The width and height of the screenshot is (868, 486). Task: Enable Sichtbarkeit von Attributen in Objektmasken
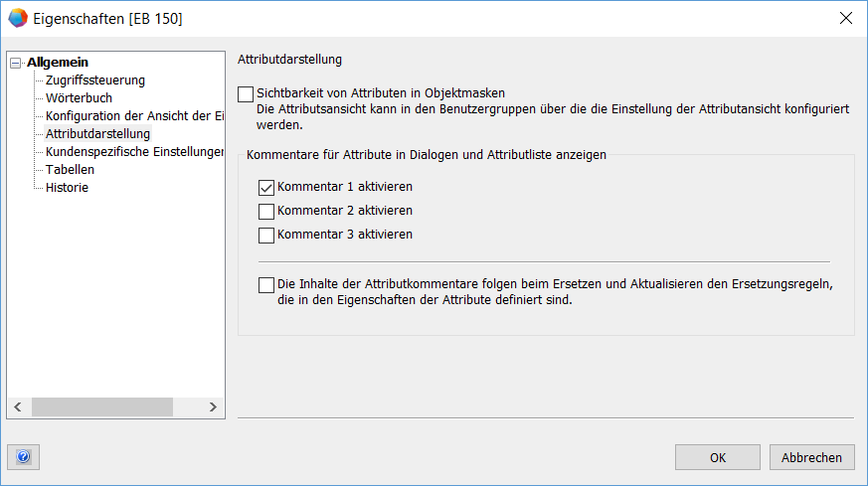pyautogui.click(x=247, y=93)
